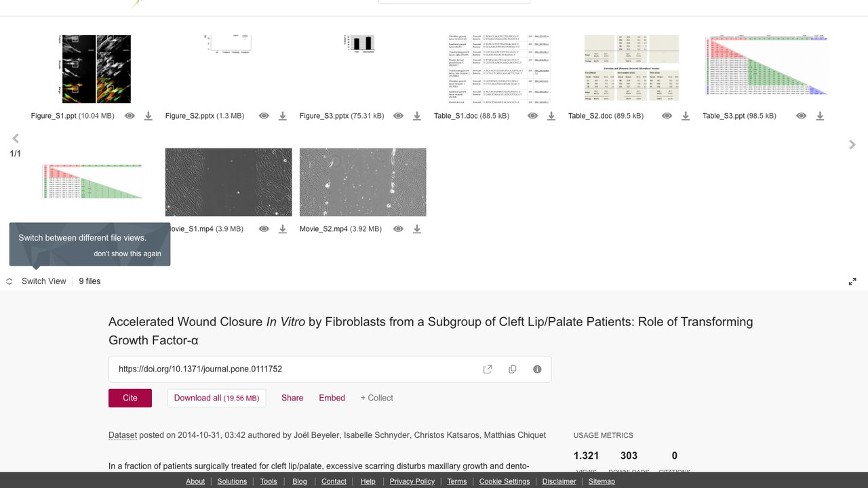Enter fullscreen file viewer

852,281
